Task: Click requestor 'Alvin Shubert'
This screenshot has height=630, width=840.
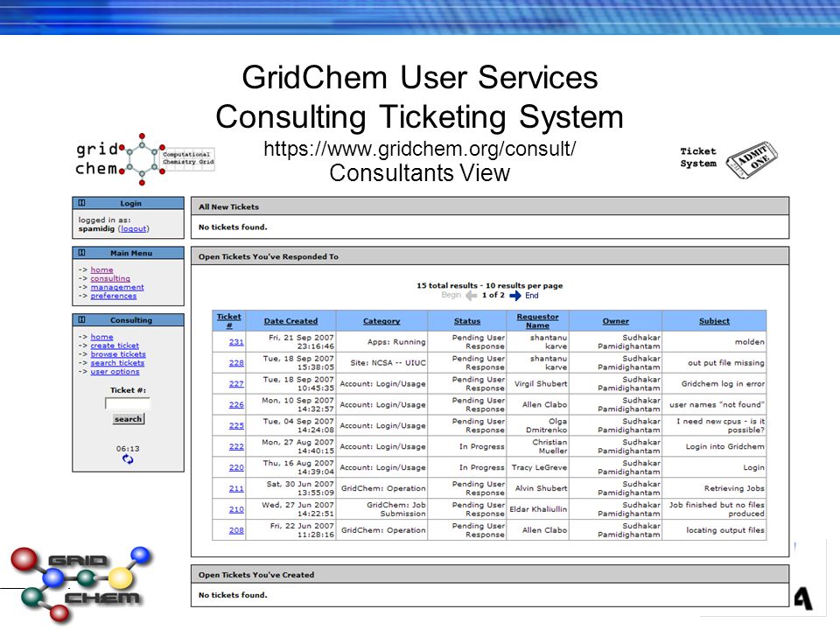Action: pos(541,488)
